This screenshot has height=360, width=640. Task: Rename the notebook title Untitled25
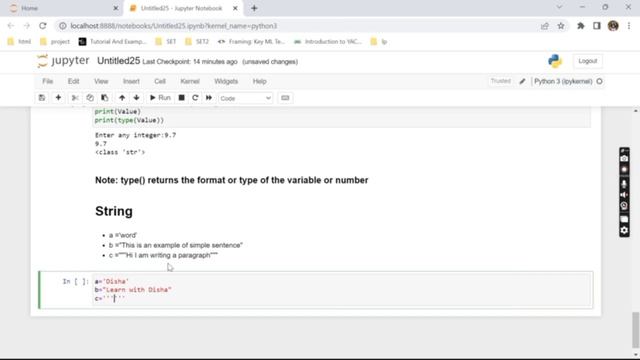118,61
